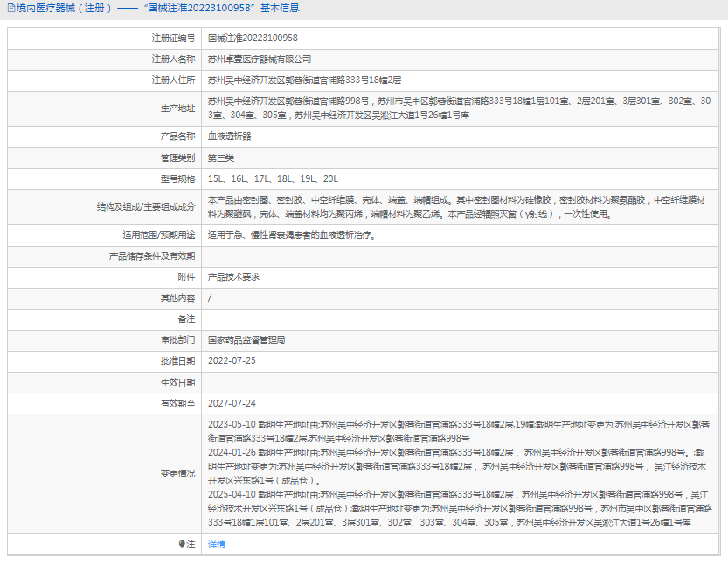Click the 注册证编号 label cell
Image resolution: width=728 pixels, height=564 pixels.
(105, 38)
